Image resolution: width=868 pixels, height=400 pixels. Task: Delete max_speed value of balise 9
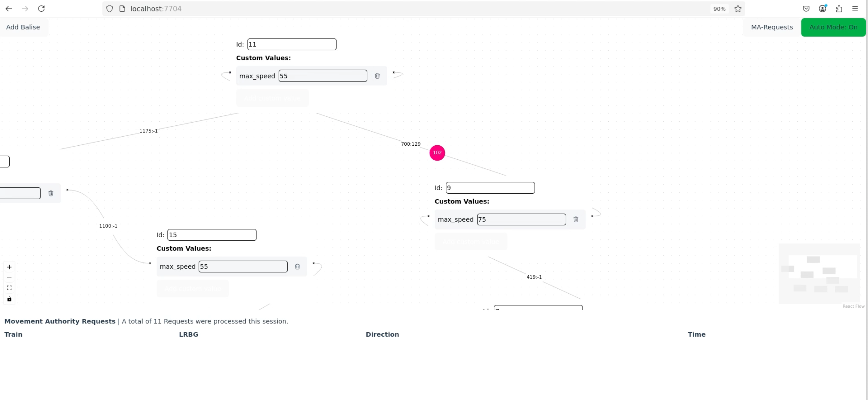tap(575, 219)
